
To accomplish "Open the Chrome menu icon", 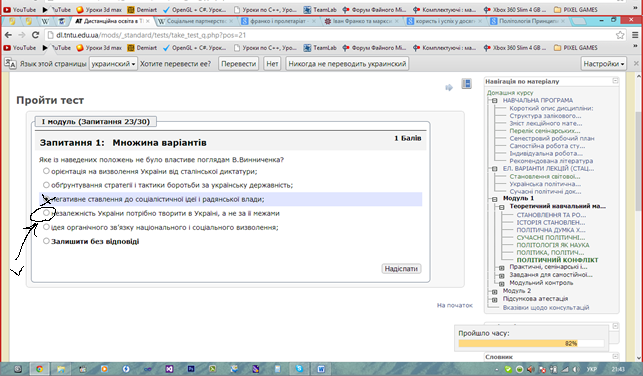I will pos(635,35).
